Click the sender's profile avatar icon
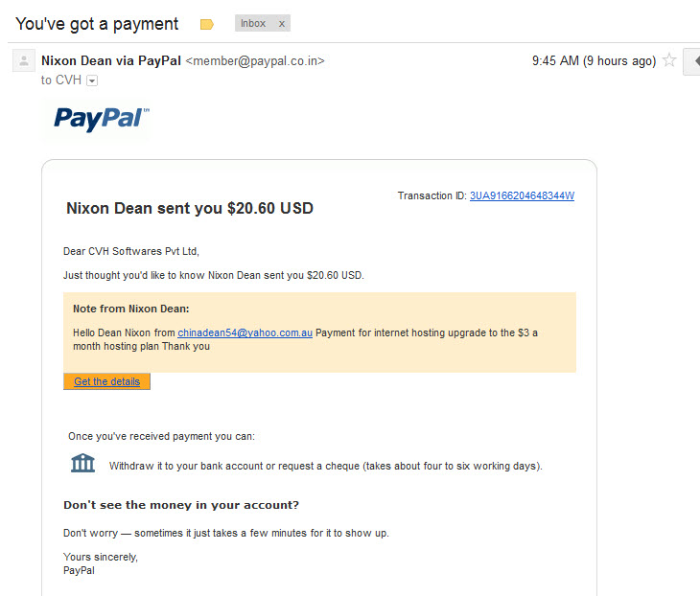Image resolution: width=700 pixels, height=596 pixels. pyautogui.click(x=24, y=60)
